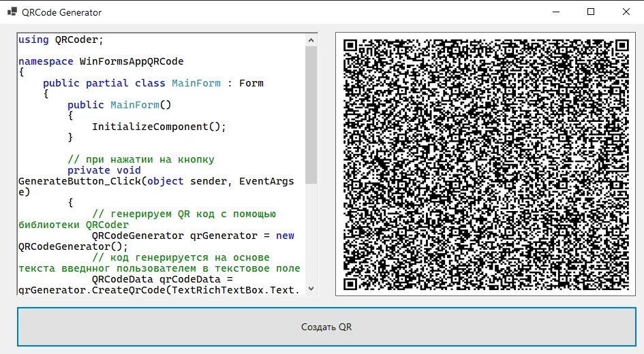Click the line 'public MainForm()'

(119, 105)
